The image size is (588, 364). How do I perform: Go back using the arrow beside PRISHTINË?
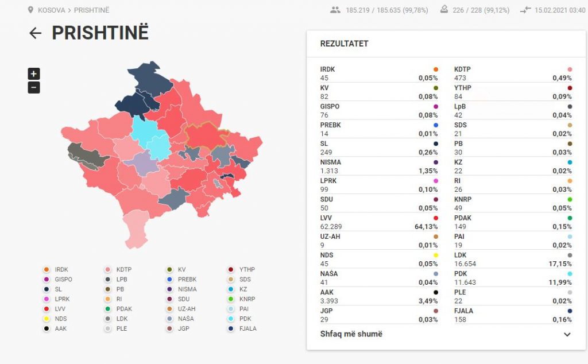(x=35, y=33)
